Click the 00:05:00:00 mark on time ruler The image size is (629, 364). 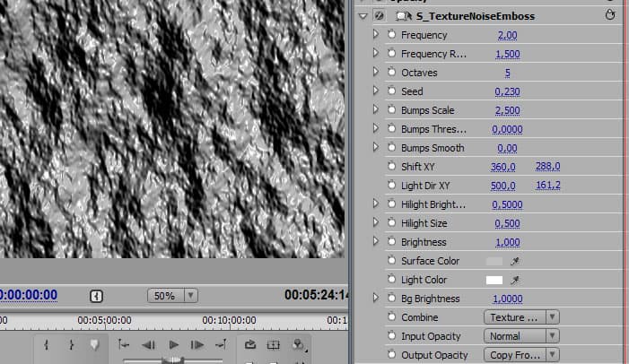[x=104, y=320]
